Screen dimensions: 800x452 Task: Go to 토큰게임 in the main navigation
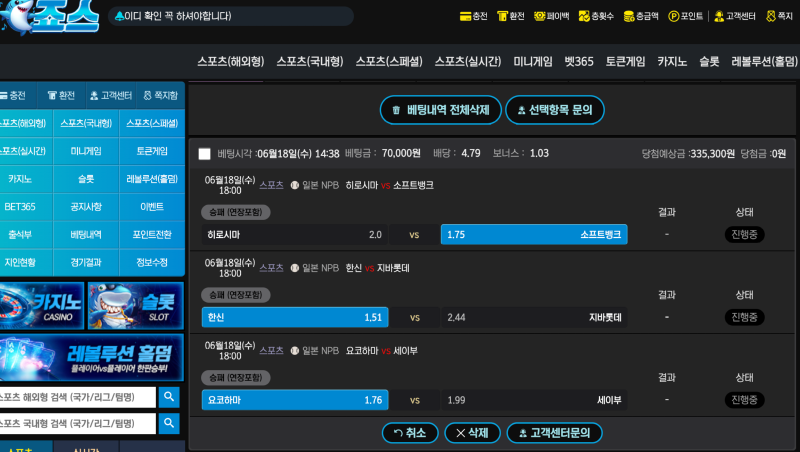pyautogui.click(x=625, y=61)
